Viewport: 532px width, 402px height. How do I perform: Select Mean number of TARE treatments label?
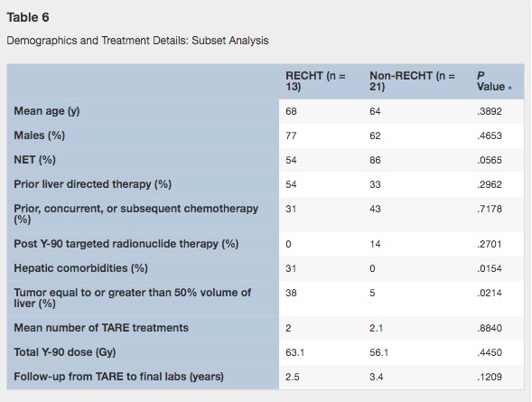tap(101, 328)
